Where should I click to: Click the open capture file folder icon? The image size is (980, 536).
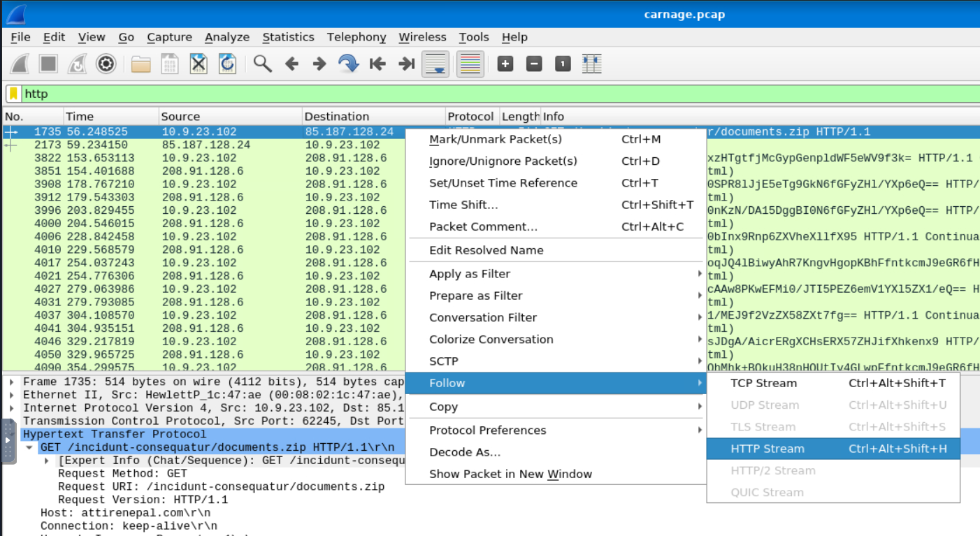[141, 64]
